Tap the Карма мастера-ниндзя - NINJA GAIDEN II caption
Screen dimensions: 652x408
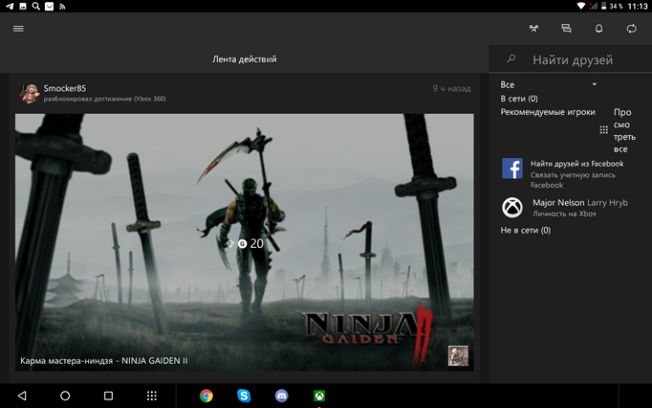coord(104,361)
